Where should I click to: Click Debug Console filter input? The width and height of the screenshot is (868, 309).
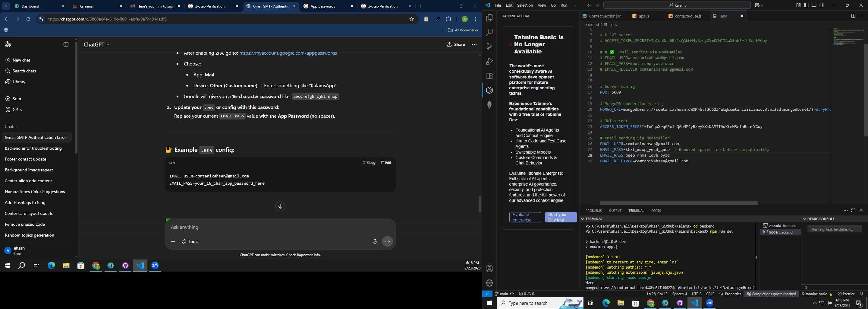[x=834, y=229]
